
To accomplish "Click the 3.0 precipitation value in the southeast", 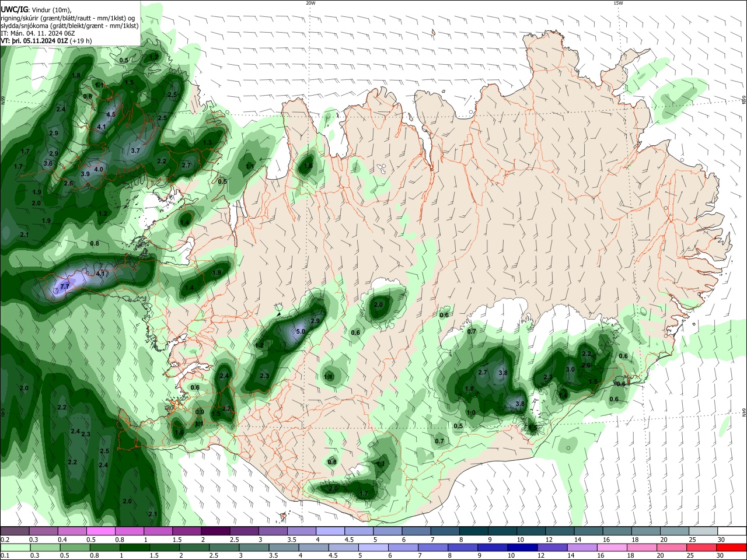I will (570, 369).
